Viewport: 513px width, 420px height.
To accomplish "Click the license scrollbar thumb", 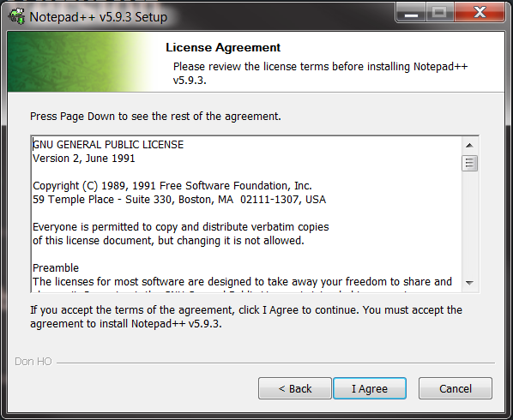I will pos(469,163).
